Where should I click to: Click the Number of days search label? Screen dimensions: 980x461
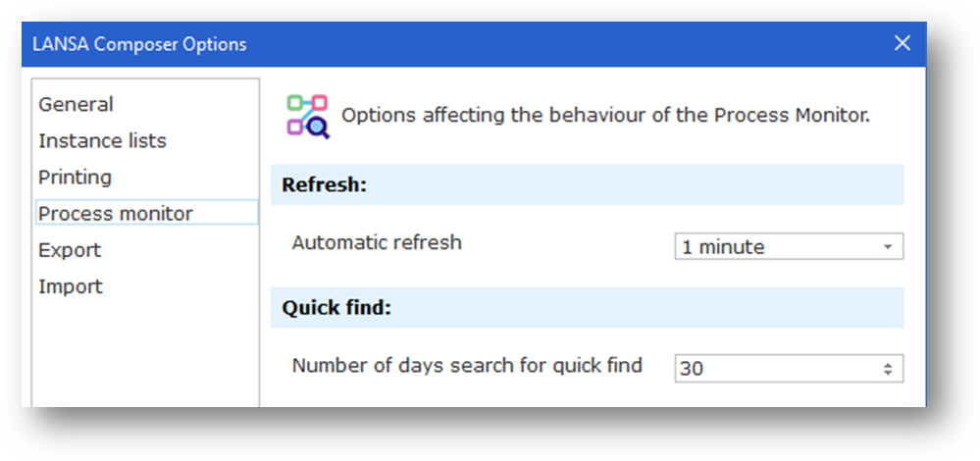[467, 366]
